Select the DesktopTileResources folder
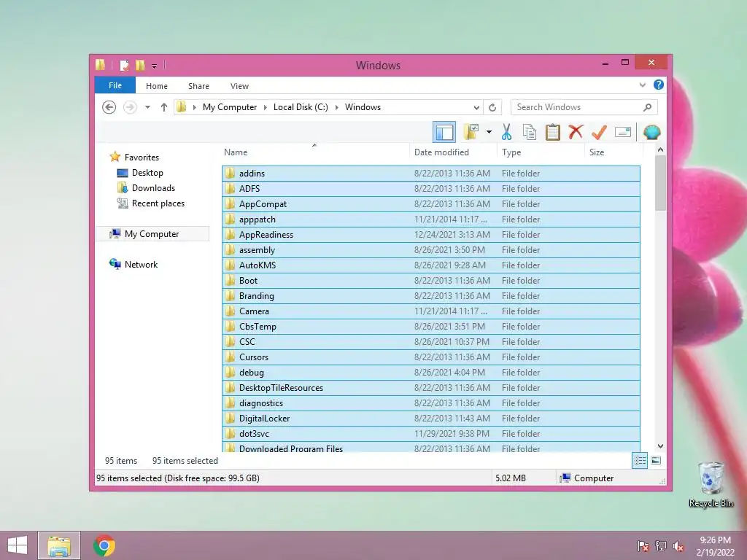 430,388
